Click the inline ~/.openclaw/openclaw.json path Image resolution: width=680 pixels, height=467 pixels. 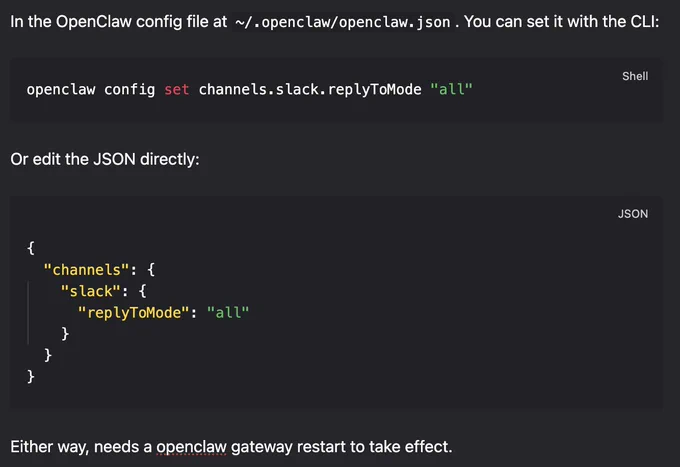tap(343, 22)
